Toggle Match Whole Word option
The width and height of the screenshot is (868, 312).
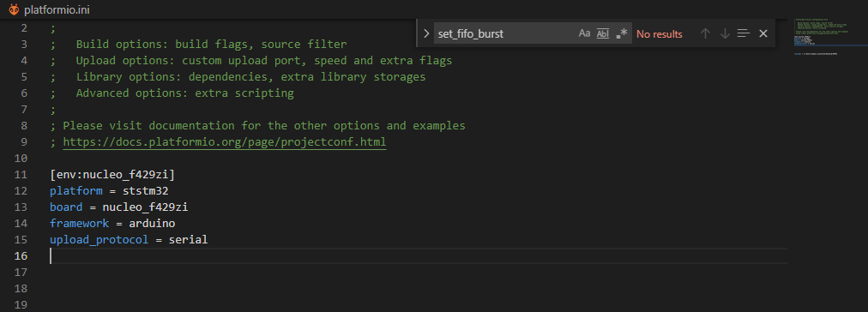(603, 33)
